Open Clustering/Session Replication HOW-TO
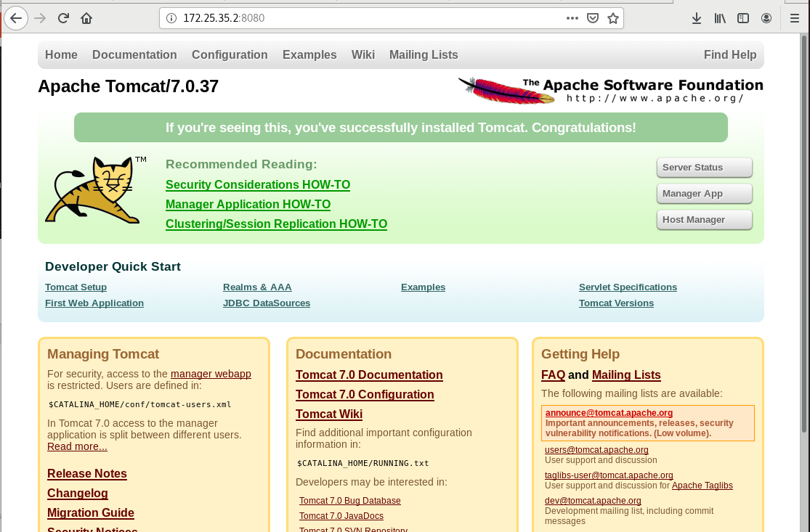Viewport: 810px width, 532px height. coord(276,224)
